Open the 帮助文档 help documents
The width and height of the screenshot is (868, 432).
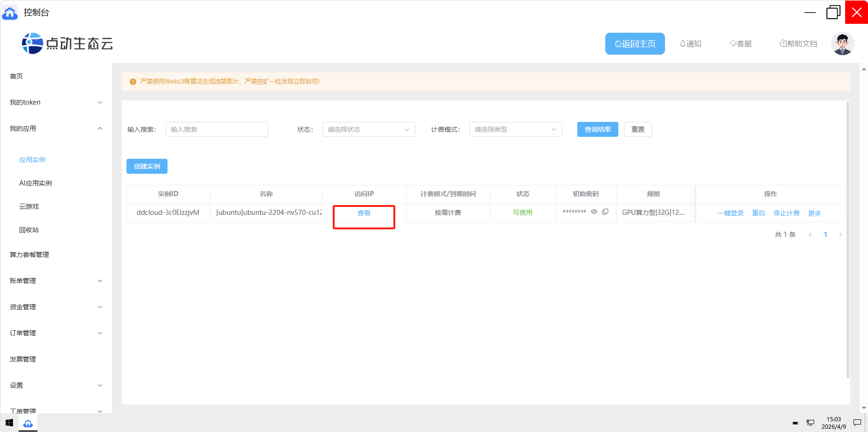tap(798, 44)
